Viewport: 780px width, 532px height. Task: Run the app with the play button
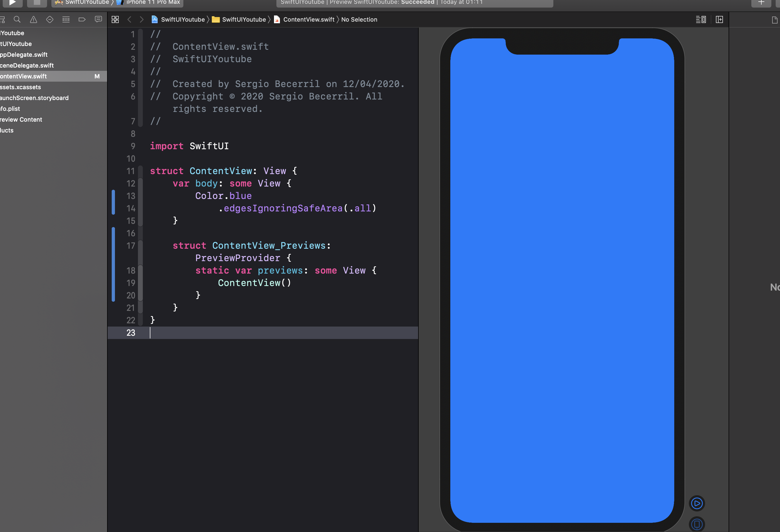(x=12, y=3)
